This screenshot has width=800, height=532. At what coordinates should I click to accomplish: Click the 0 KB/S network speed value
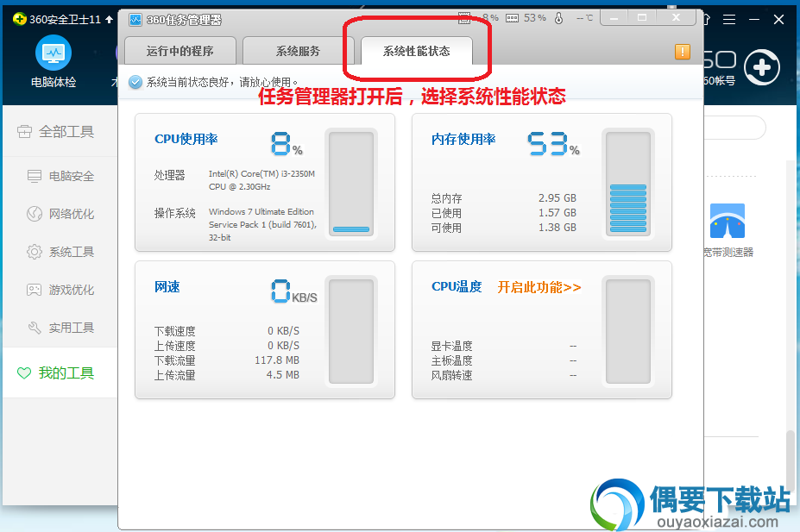[x=294, y=291]
